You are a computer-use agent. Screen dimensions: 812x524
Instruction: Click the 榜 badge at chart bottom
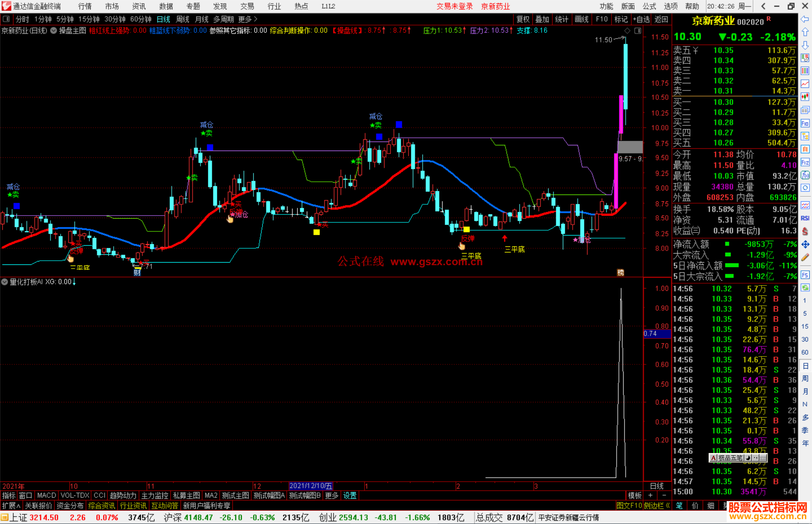(621, 273)
